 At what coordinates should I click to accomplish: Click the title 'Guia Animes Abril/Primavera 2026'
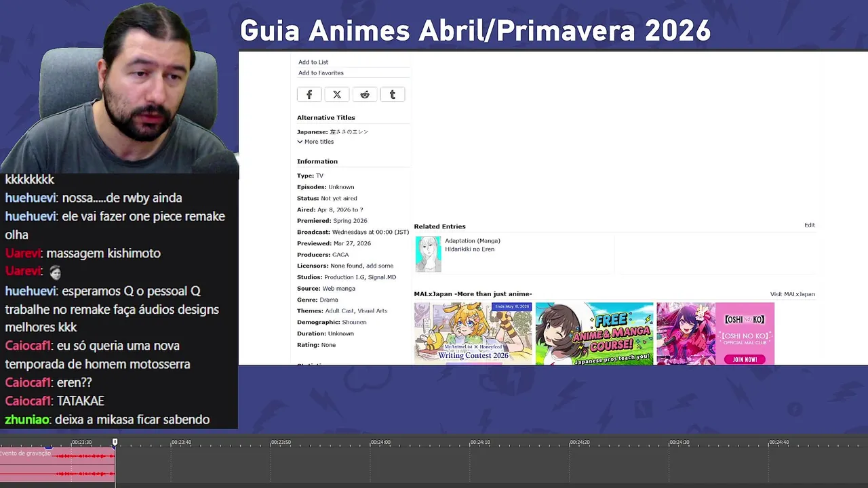475,30
